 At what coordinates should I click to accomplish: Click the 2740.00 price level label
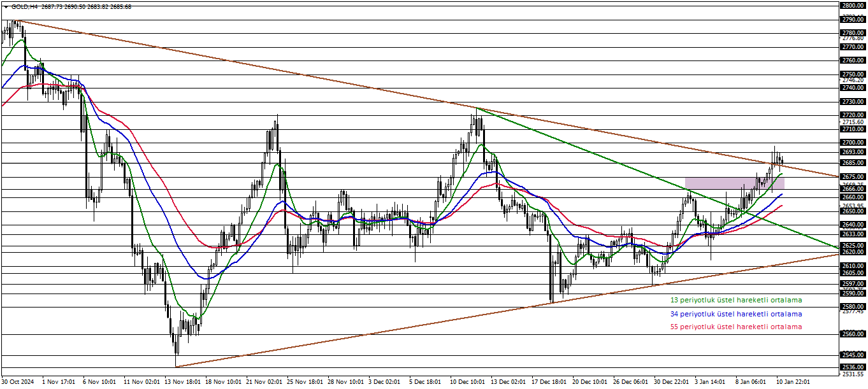852,88
